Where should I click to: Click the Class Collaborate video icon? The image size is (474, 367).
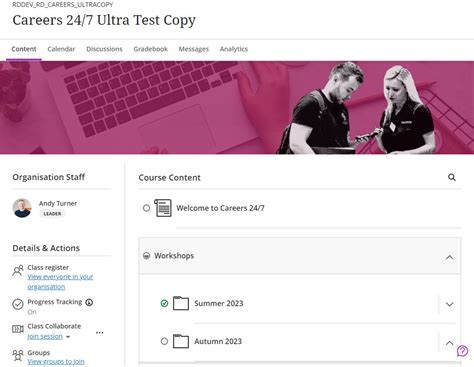(x=18, y=329)
